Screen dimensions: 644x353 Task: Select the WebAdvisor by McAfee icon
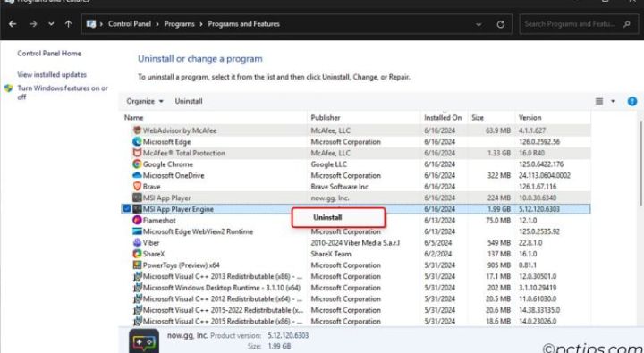coord(137,130)
